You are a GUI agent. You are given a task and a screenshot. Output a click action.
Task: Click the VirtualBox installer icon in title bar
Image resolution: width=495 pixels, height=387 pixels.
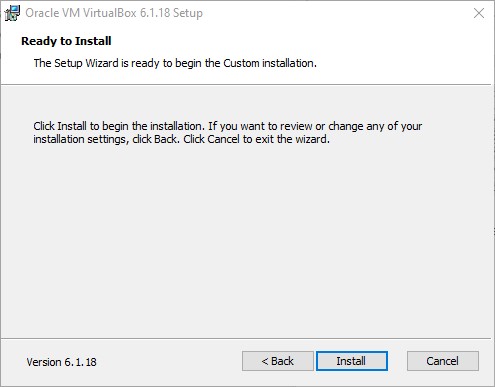click(13, 13)
